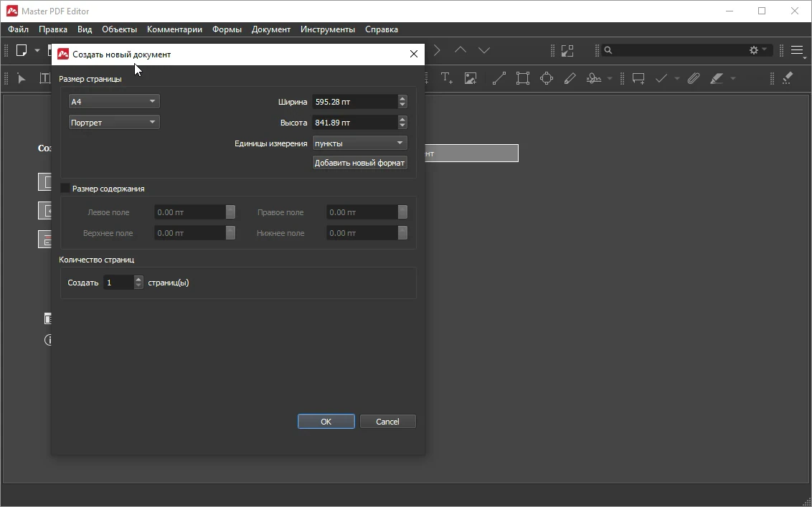The width and height of the screenshot is (812, 507).
Task: Select the Insert Image tool
Action: (x=471, y=79)
